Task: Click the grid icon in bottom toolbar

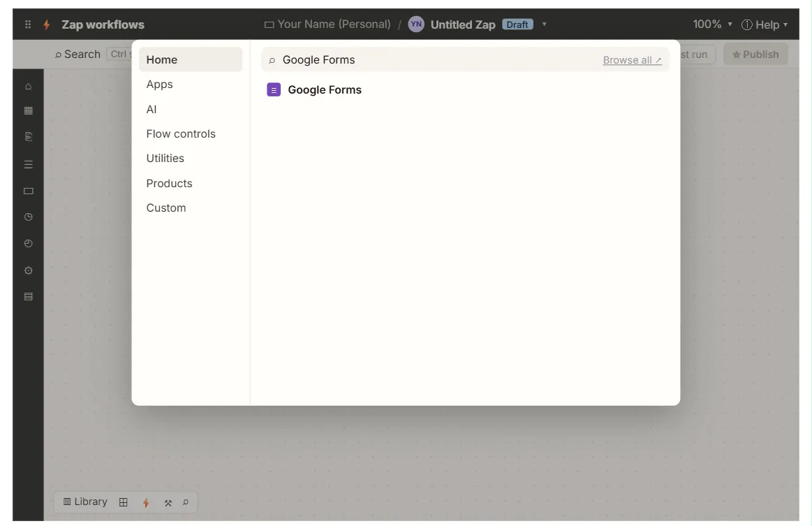Action: pyautogui.click(x=124, y=502)
